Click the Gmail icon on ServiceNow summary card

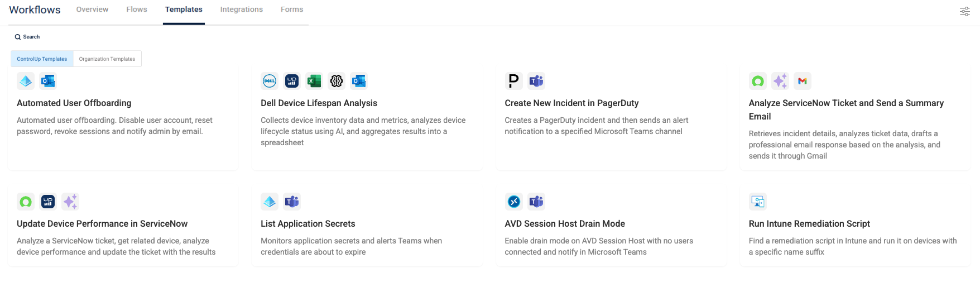(802, 81)
